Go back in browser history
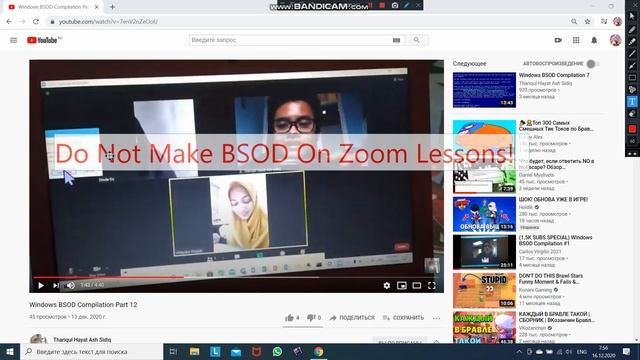 [9, 22]
